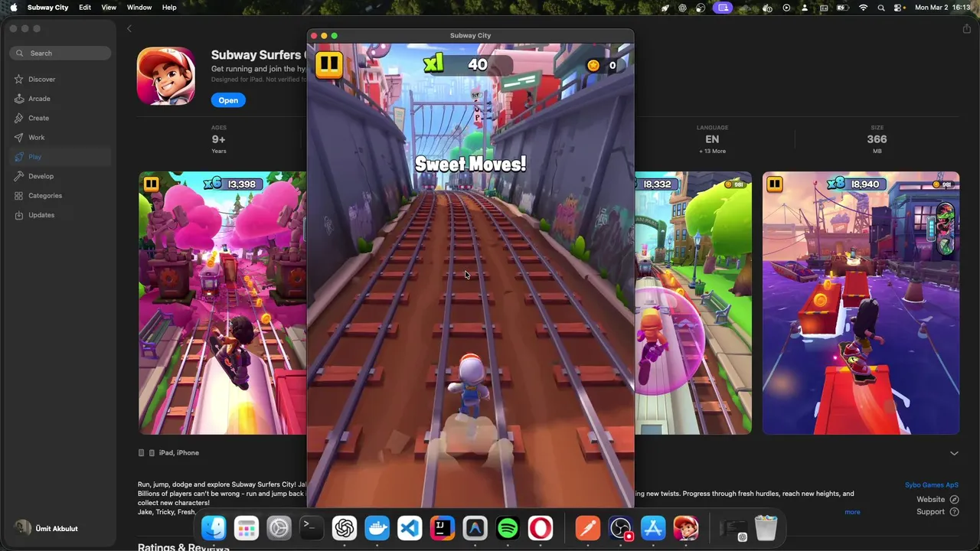
Task: Click the 'EN' language value
Action: point(712,139)
